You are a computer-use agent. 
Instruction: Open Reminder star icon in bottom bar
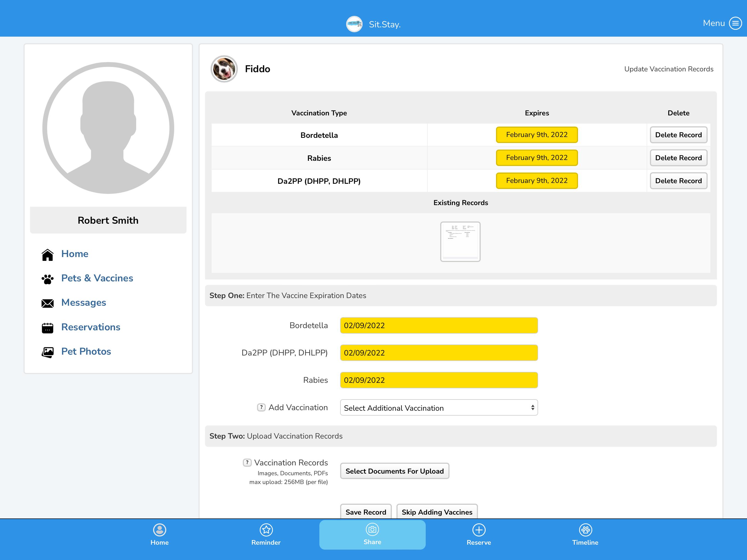click(x=266, y=530)
